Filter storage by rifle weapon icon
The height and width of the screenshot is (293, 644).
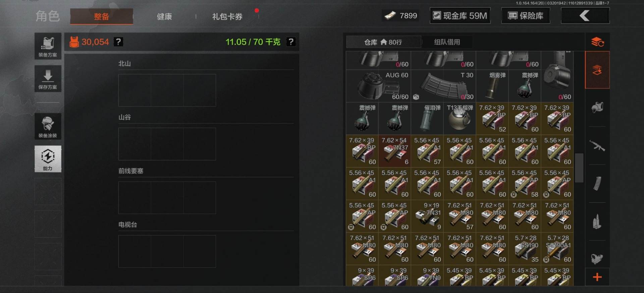[x=597, y=146]
